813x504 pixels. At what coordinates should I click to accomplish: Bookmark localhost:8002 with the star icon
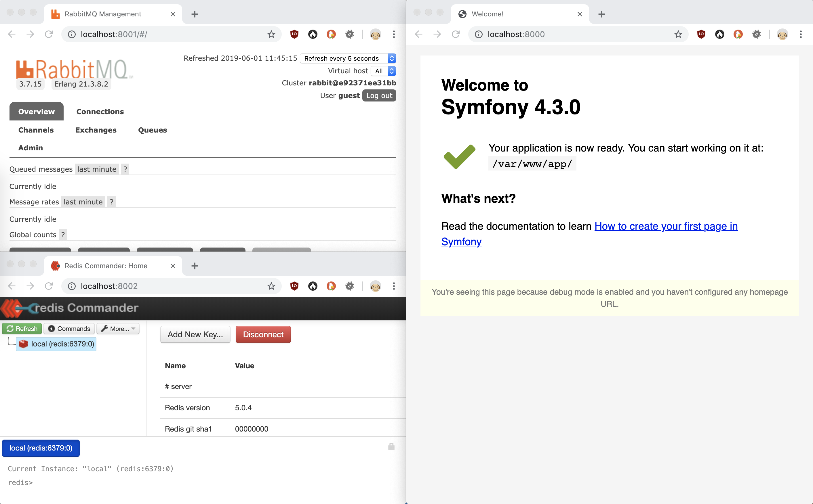pos(271,286)
